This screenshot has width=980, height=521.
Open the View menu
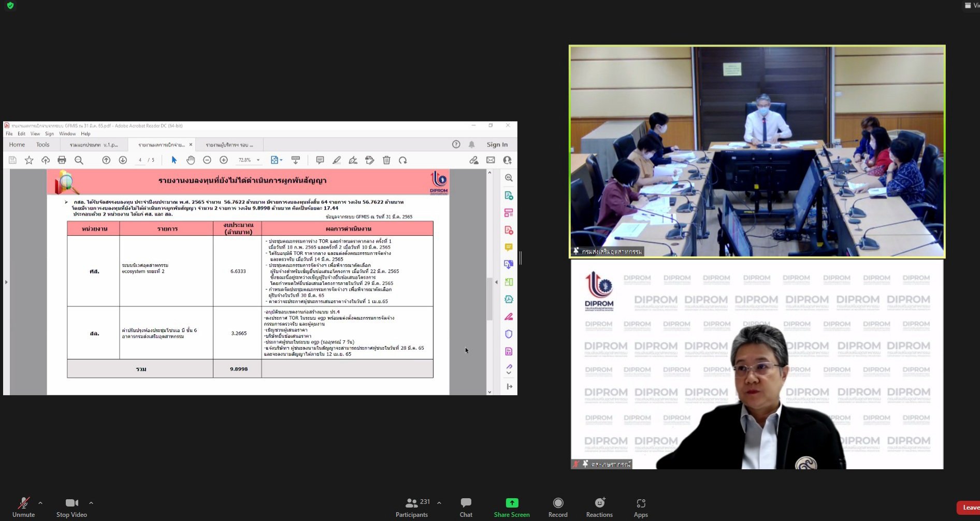(35, 134)
